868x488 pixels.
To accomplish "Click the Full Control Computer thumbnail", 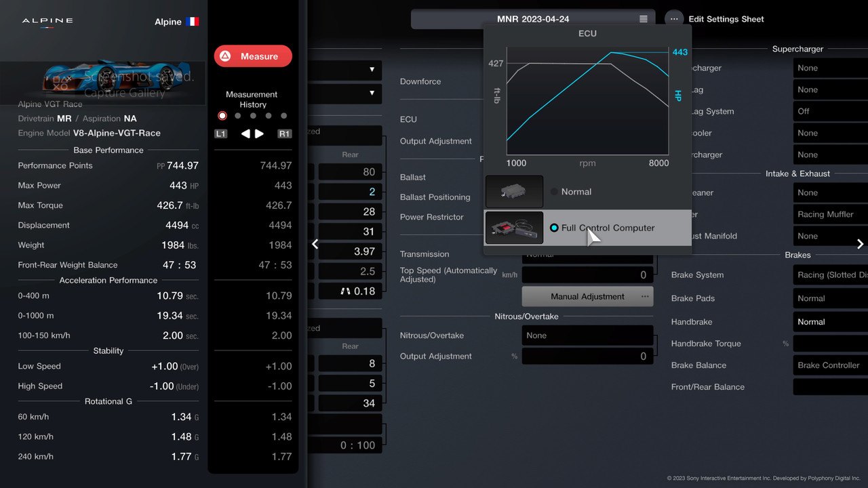I will tap(514, 228).
